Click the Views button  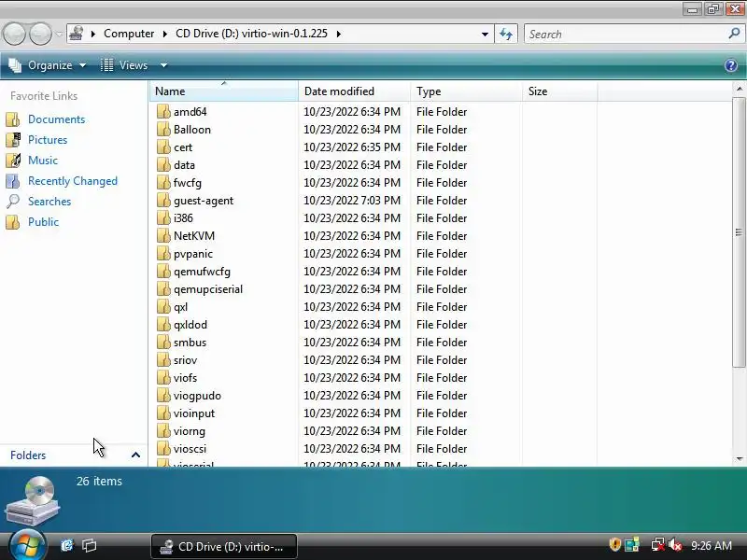[124, 65]
